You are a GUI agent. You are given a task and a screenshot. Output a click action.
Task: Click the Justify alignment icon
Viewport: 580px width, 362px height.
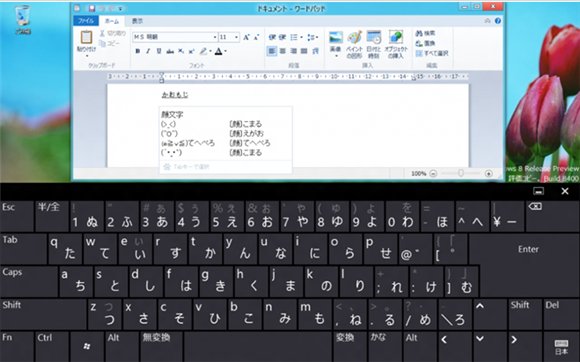304,51
